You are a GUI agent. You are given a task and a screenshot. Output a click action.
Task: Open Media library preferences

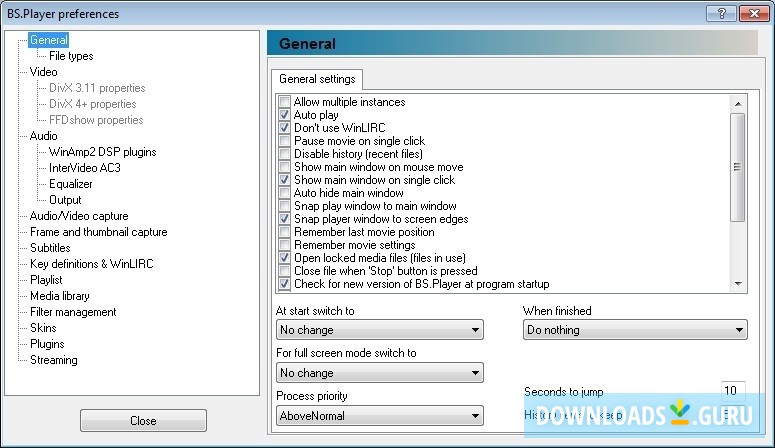(59, 296)
